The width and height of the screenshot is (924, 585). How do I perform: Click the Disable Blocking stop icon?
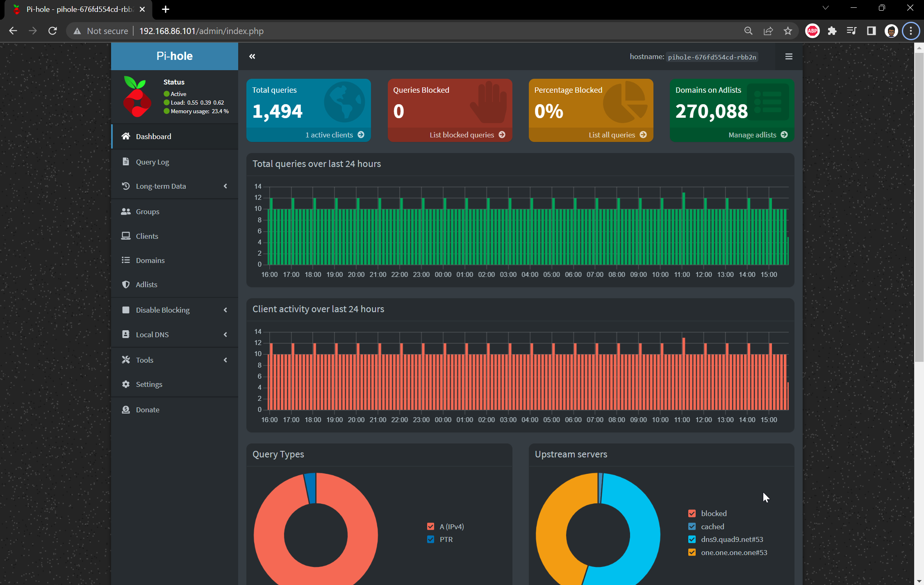click(x=126, y=310)
